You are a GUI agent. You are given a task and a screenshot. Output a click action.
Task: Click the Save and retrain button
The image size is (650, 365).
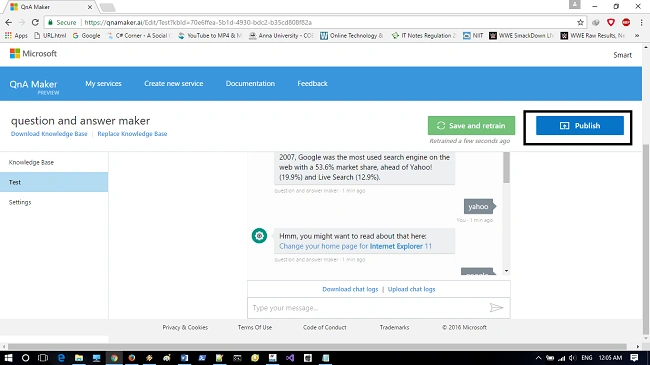(x=471, y=125)
